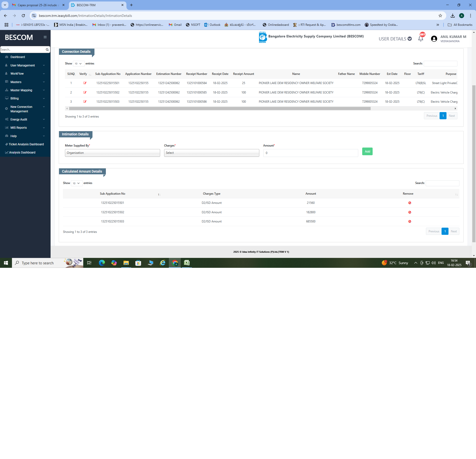Reload the BESCOM-TRM page
476x459 pixels.
tap(23, 16)
